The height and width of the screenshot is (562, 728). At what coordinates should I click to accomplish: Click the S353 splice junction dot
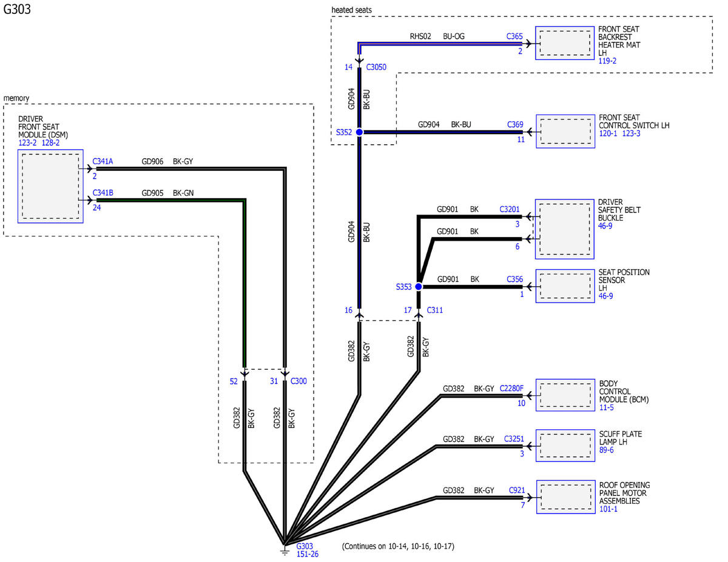[418, 287]
